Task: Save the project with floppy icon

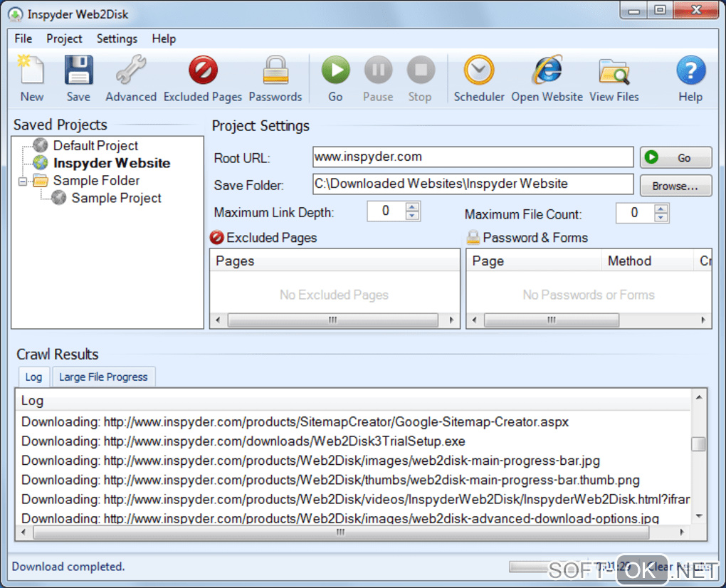Action: 78,78
